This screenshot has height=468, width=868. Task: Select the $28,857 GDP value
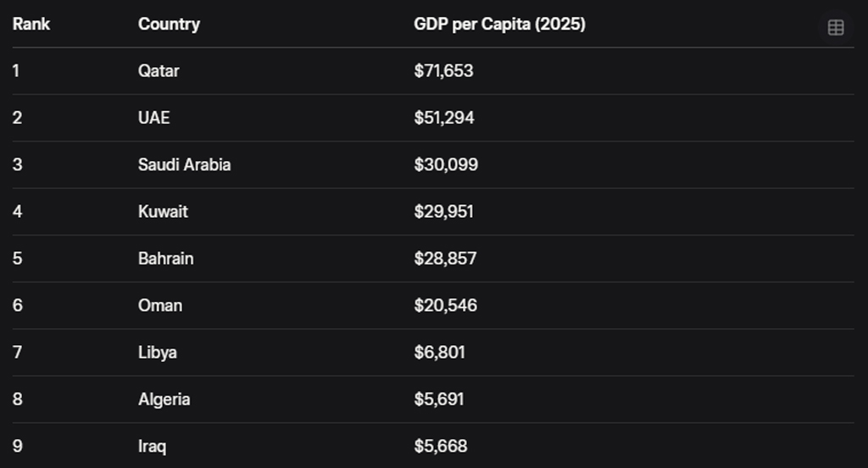445,258
